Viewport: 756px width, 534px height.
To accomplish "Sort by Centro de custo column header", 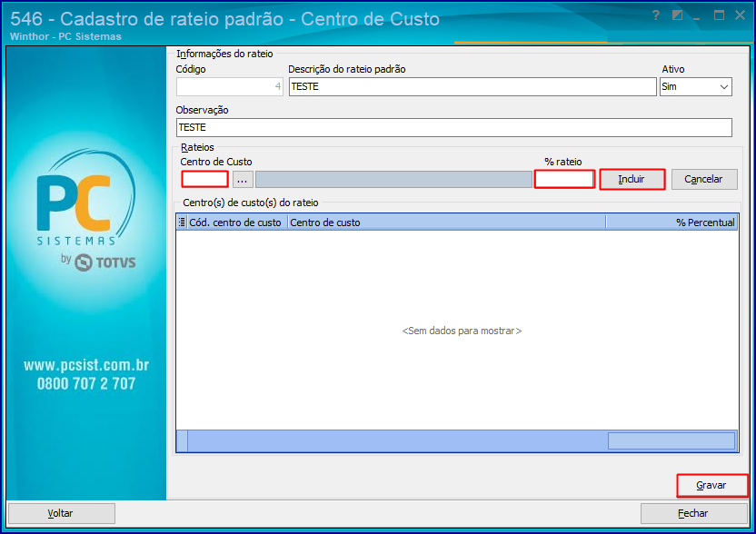I will tap(446, 222).
